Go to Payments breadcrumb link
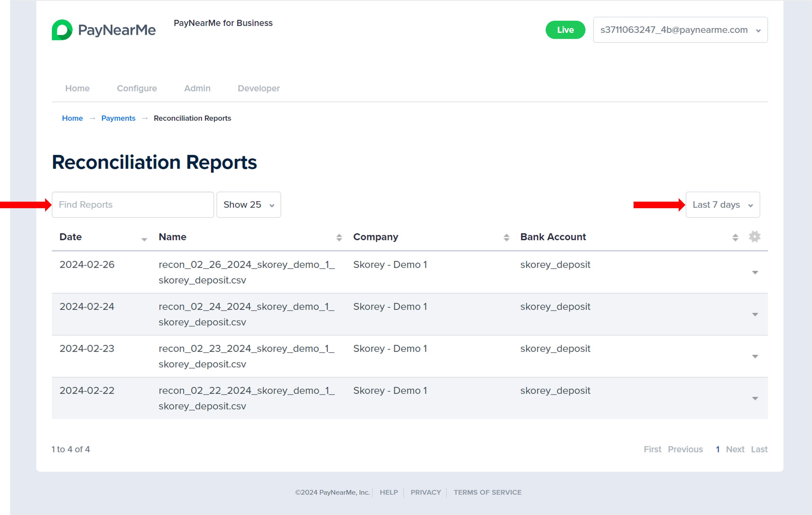This screenshot has width=812, height=515. coord(118,118)
